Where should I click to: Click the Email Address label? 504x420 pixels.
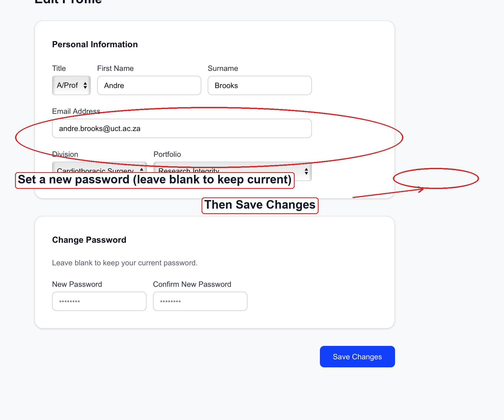[76, 111]
